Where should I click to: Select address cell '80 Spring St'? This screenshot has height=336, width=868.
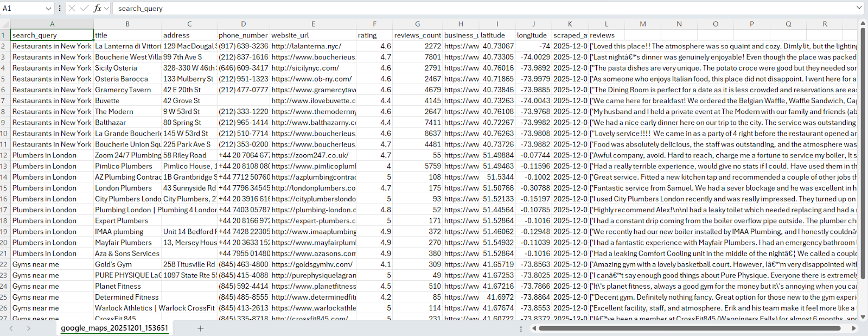(x=189, y=123)
